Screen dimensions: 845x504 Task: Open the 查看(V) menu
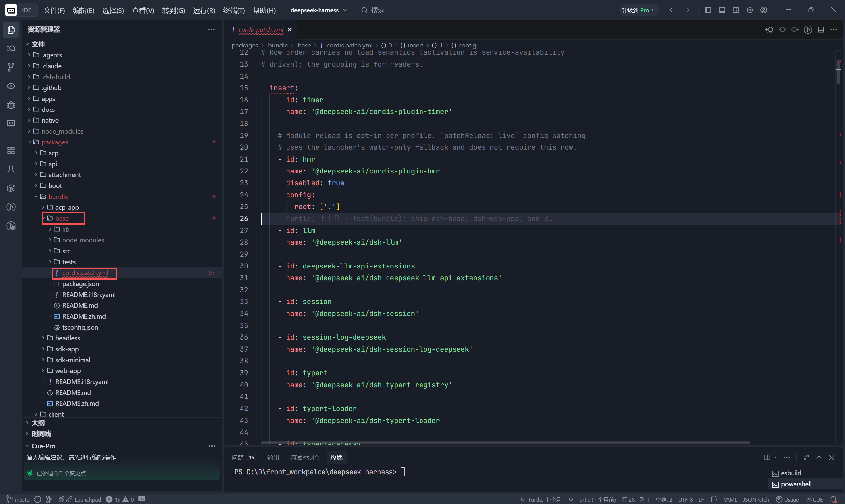pyautogui.click(x=143, y=10)
